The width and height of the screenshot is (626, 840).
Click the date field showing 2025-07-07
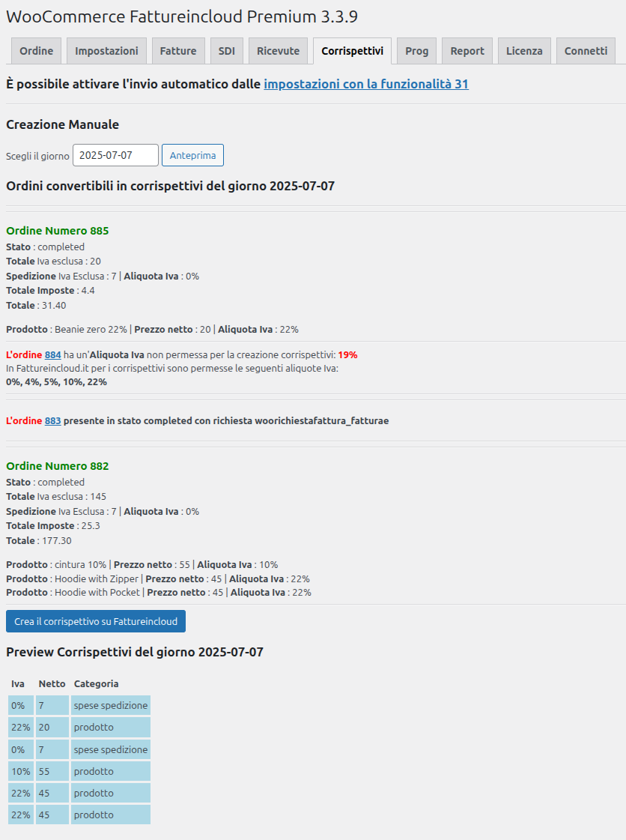(x=115, y=155)
